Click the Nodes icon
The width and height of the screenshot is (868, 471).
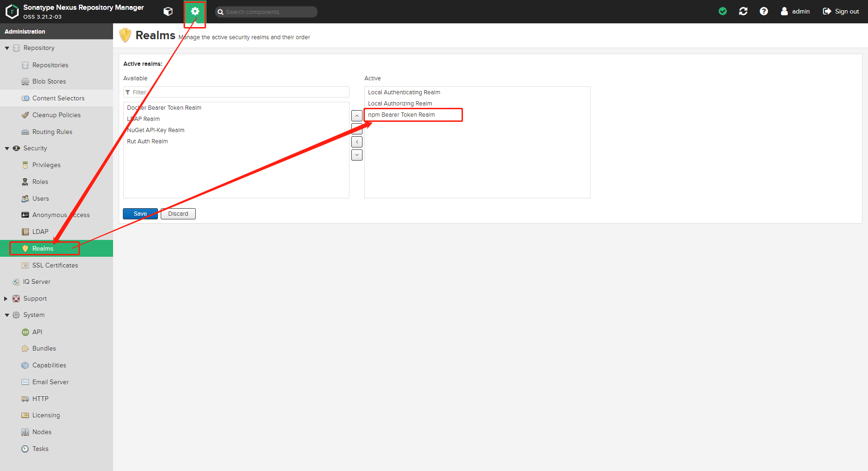click(25, 432)
